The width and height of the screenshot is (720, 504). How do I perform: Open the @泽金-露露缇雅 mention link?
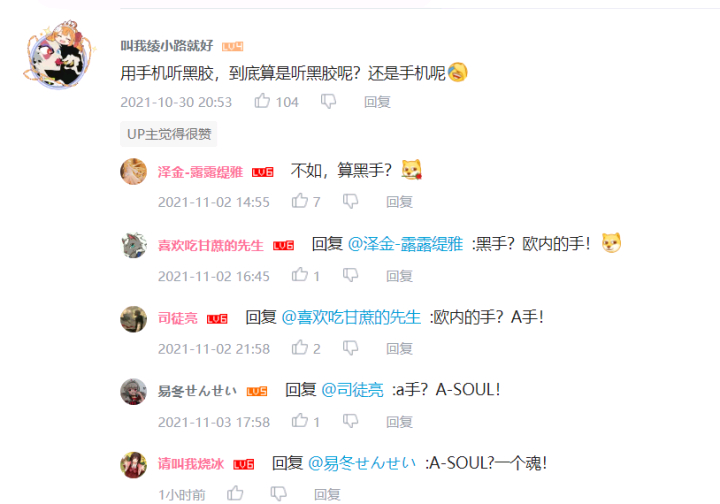[405, 244]
